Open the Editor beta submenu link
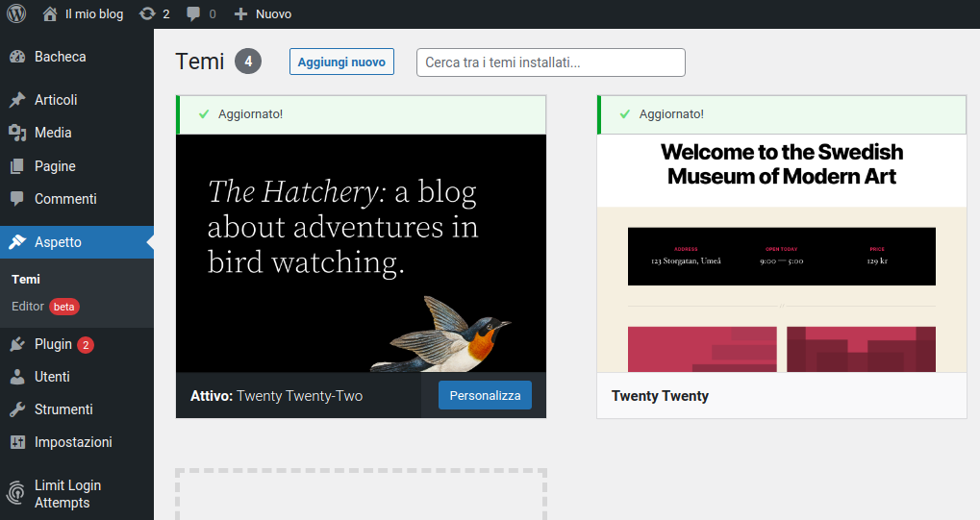Screen dimensions: 980x520 45,307
